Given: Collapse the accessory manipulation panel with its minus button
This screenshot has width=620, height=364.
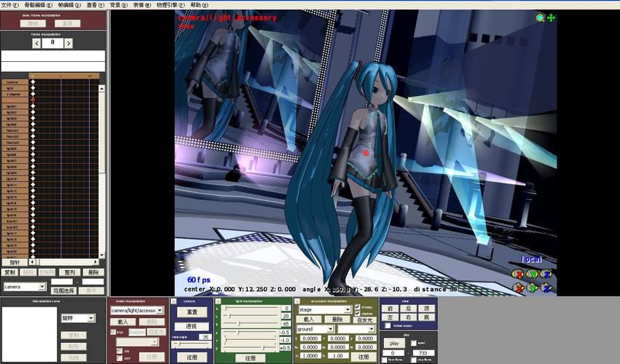Looking at the screenshot, I should tap(298, 301).
